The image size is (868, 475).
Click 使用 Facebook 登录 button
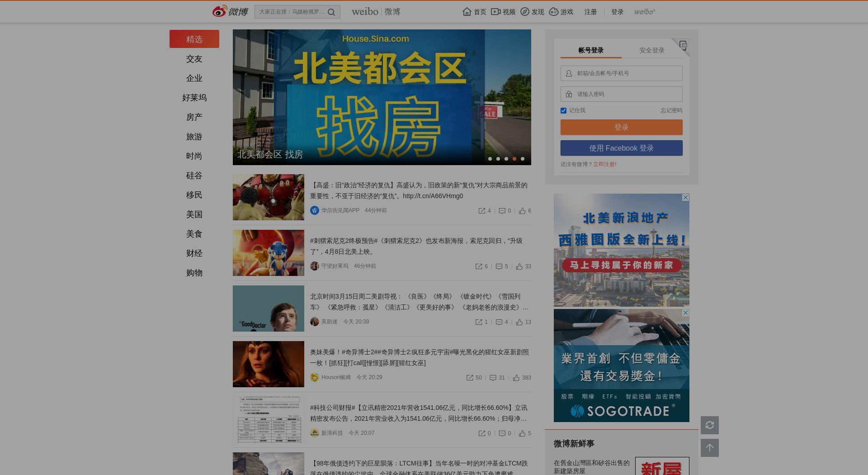(x=622, y=148)
